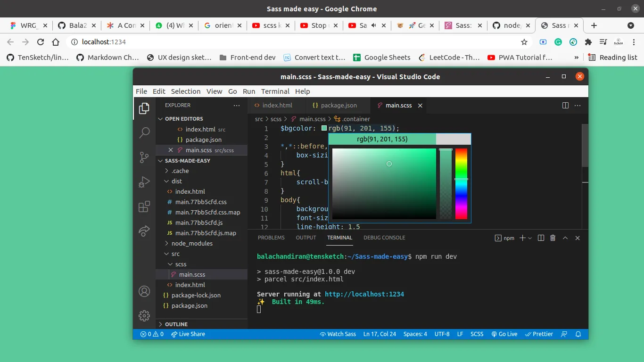Image resolution: width=644 pixels, height=362 pixels.
Task: Open the Manage gear icon in VS Code
Action: click(144, 315)
